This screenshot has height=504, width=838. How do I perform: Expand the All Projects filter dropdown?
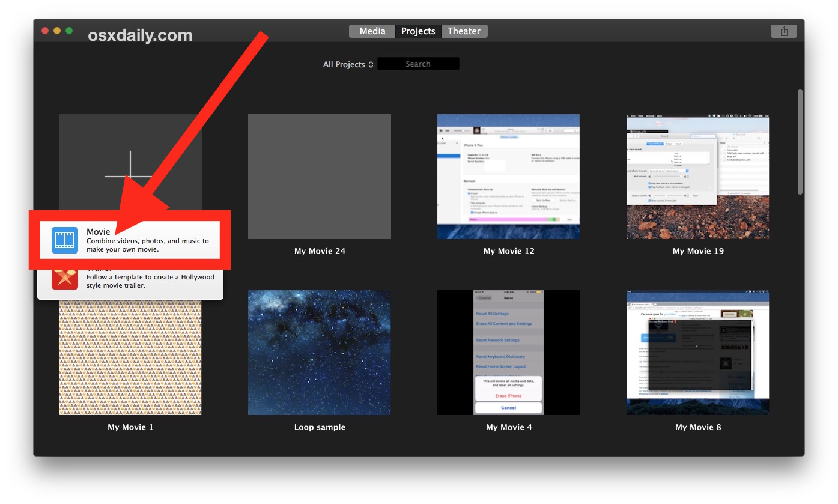pyautogui.click(x=348, y=64)
